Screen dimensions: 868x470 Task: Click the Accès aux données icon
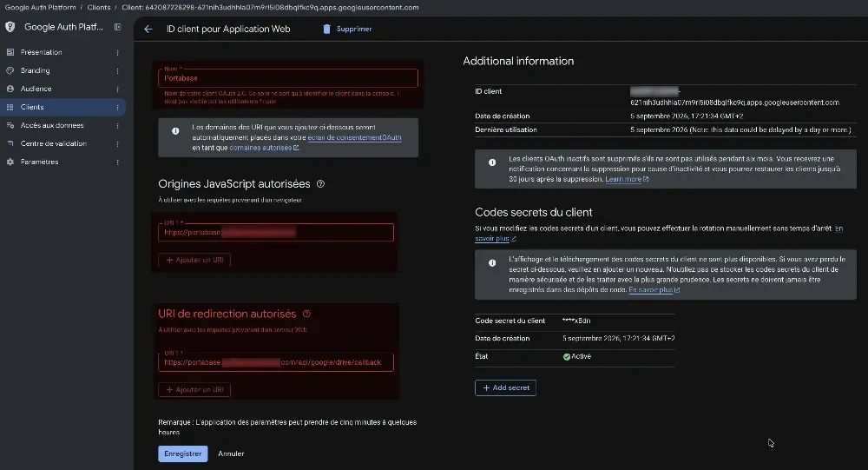[10, 125]
